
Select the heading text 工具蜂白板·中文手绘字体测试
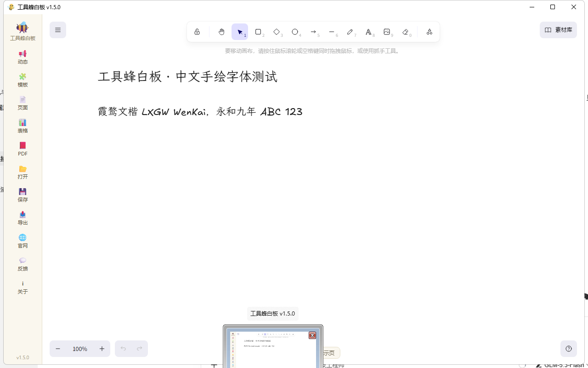coord(187,76)
